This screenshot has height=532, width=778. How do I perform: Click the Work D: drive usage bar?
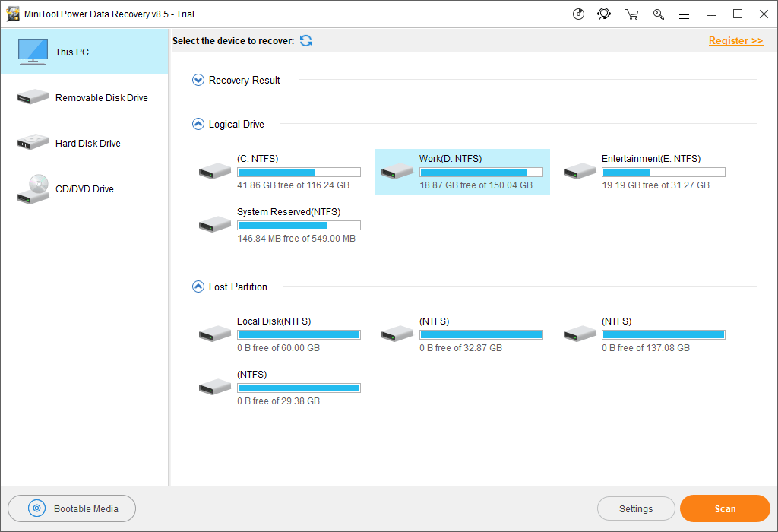481,173
